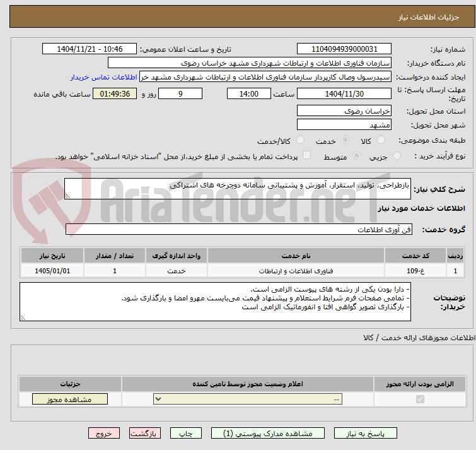Click the خروج exit button

pyautogui.click(x=104, y=434)
